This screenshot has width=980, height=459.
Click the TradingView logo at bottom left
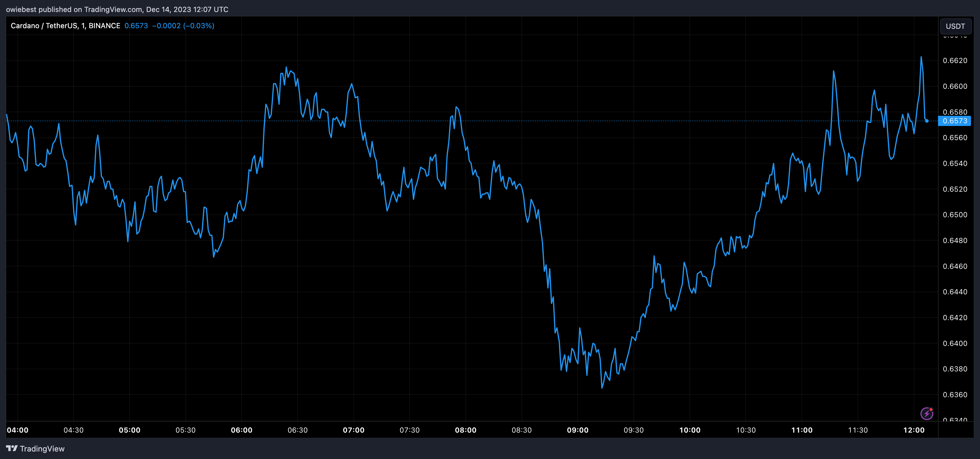click(35, 449)
